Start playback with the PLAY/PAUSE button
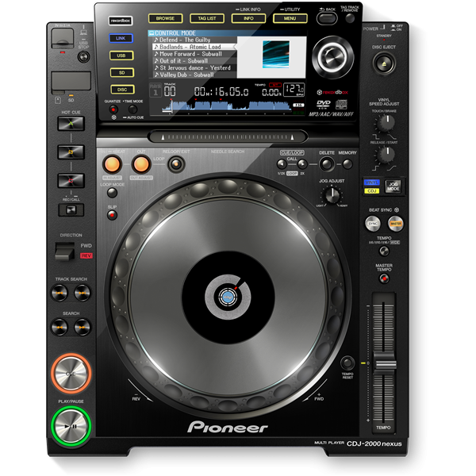This screenshot has height=476, width=476. point(71,426)
